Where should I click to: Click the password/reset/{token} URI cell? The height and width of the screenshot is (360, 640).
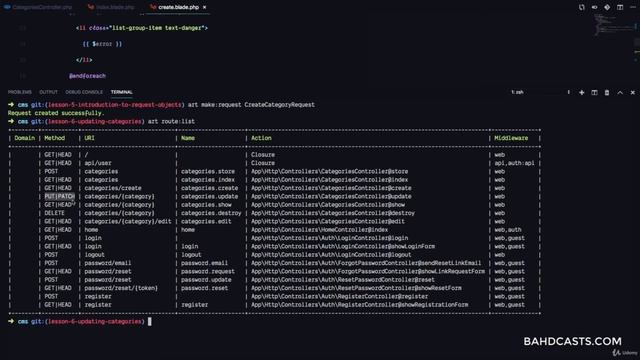pos(121,288)
